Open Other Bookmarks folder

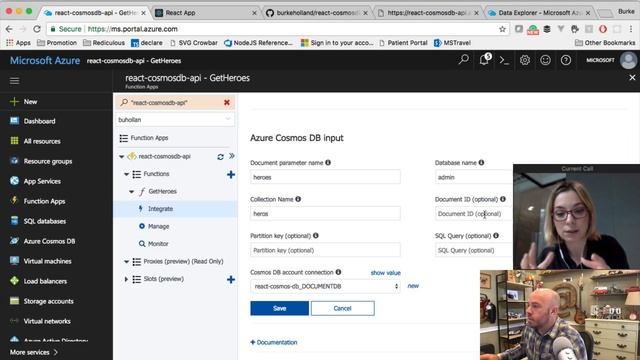click(x=605, y=42)
